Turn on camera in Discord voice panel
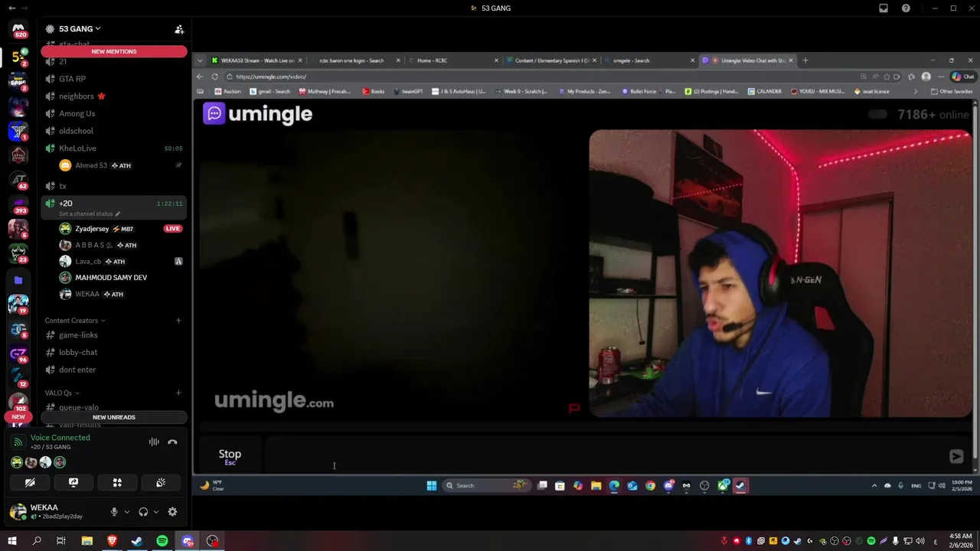 [x=30, y=483]
